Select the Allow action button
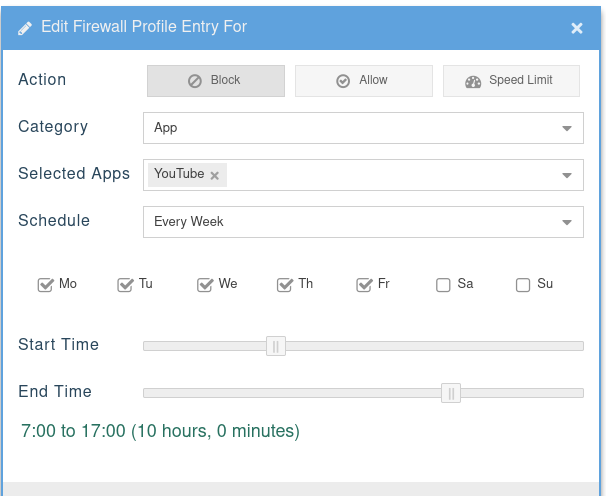 [x=363, y=81]
